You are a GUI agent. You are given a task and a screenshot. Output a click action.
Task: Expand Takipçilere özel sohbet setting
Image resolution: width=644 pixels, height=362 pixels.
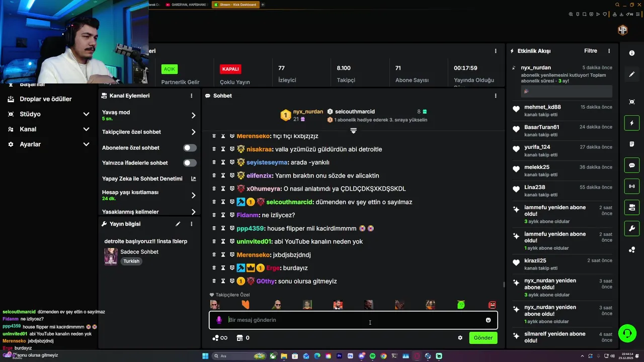pos(193,132)
